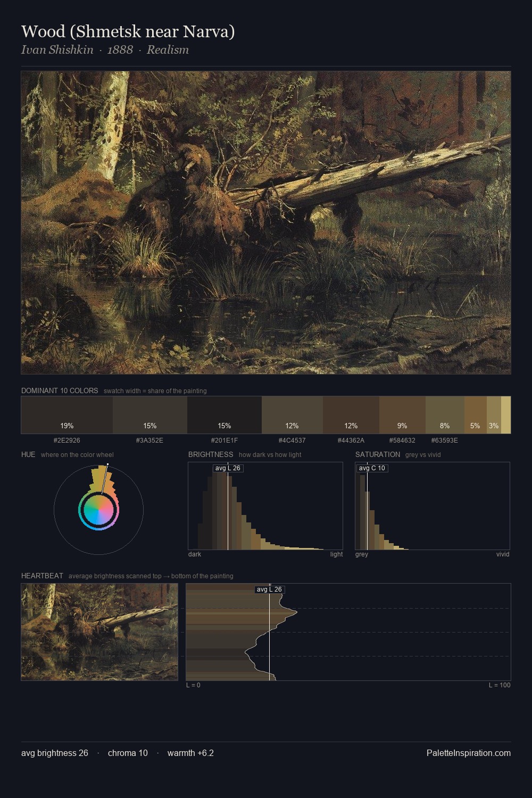Click the artist name 'Ivan Shishkin'
Image resolution: width=532 pixels, height=798 pixels.
57,49
